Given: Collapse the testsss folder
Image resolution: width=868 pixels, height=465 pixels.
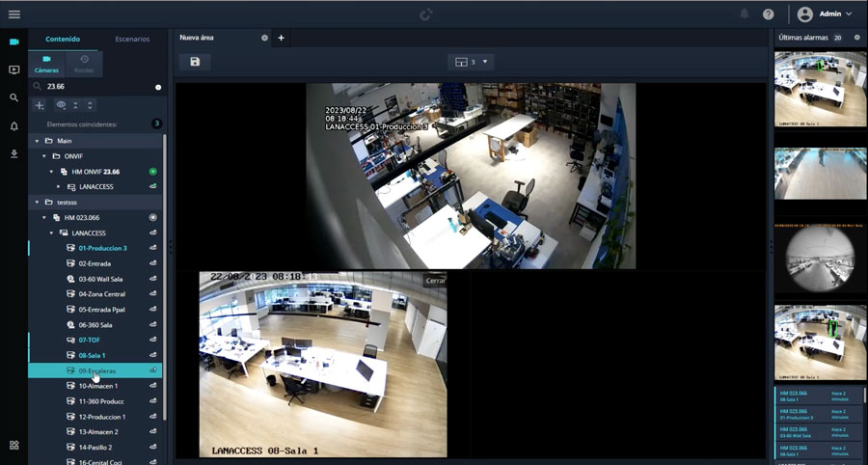Looking at the screenshot, I should pos(37,203).
